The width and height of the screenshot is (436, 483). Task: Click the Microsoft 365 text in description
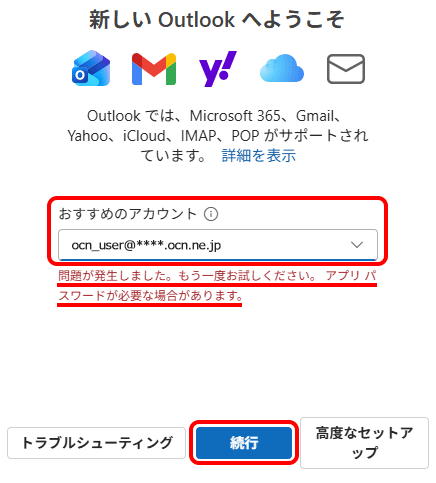235,116
